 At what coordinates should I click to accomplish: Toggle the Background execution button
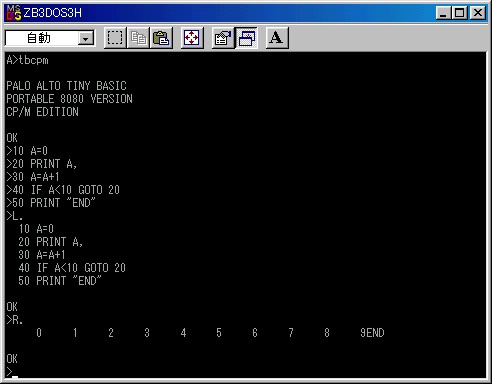click(x=246, y=38)
